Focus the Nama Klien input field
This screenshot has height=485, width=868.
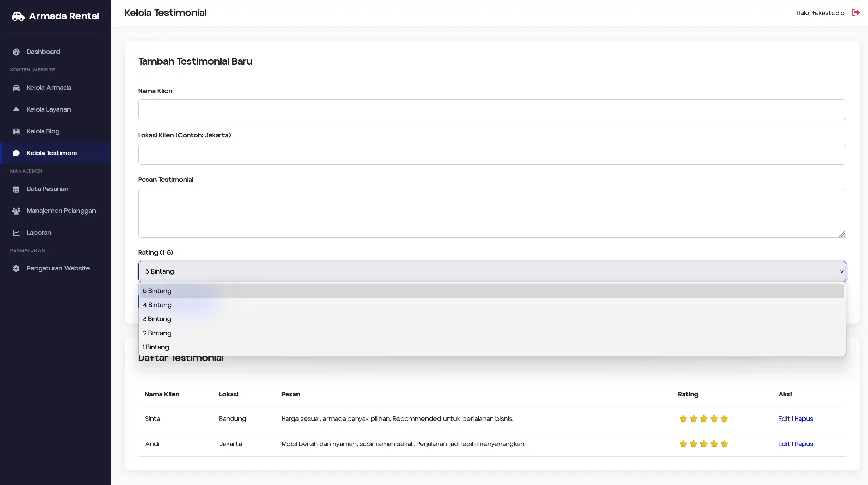coord(492,110)
